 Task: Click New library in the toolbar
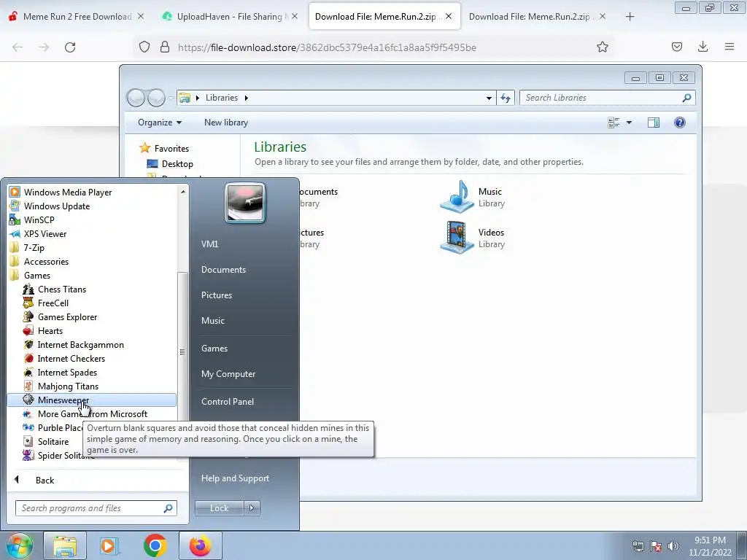point(226,122)
